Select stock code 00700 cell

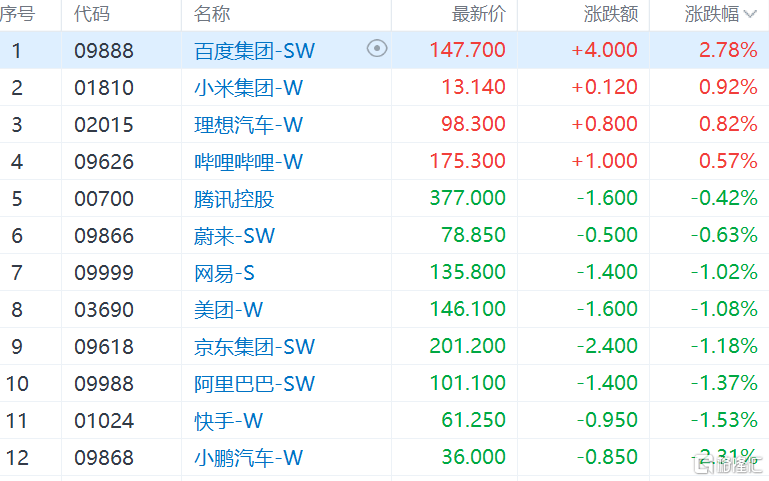(103, 198)
